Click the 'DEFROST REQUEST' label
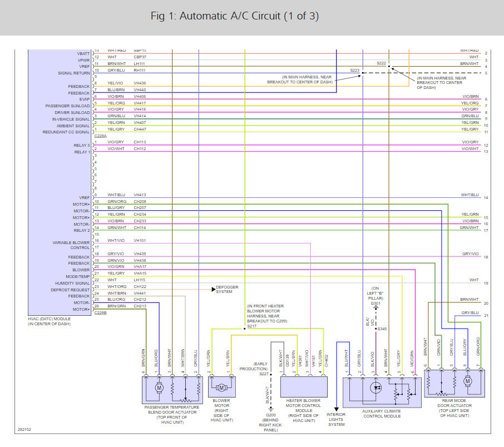 pyautogui.click(x=70, y=290)
